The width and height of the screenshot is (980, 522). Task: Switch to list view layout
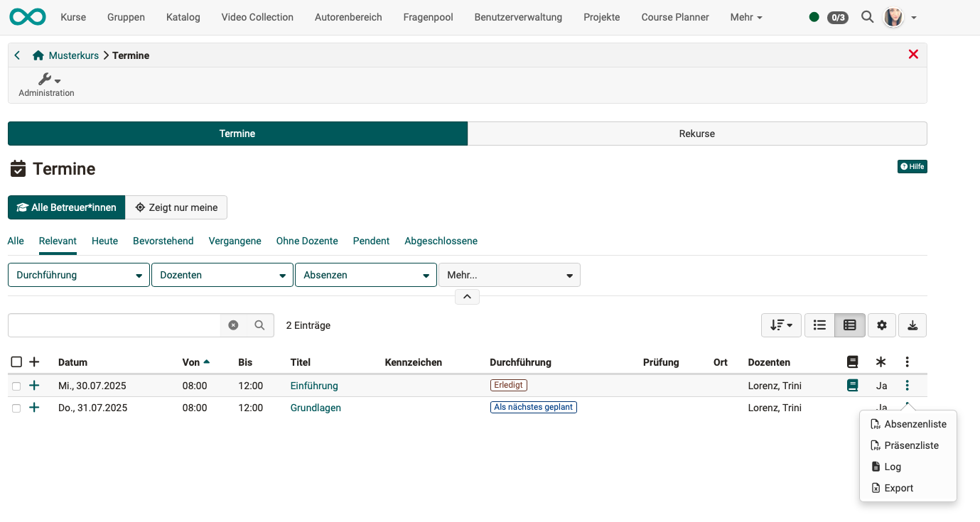pyautogui.click(x=819, y=325)
